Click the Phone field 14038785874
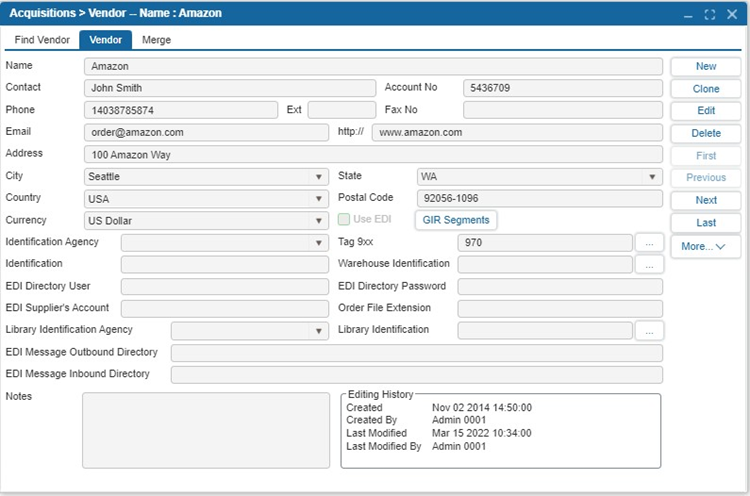The width and height of the screenshot is (750, 496). click(181, 110)
